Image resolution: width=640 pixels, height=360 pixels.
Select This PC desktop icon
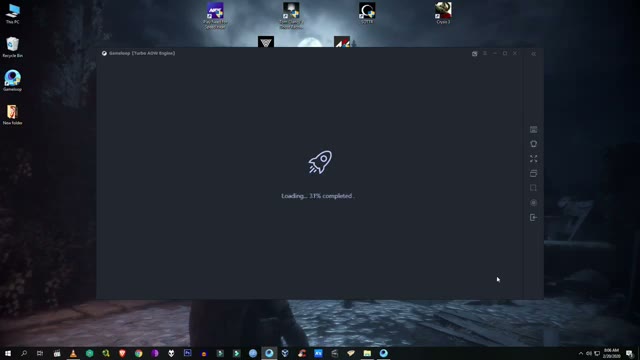(x=13, y=13)
